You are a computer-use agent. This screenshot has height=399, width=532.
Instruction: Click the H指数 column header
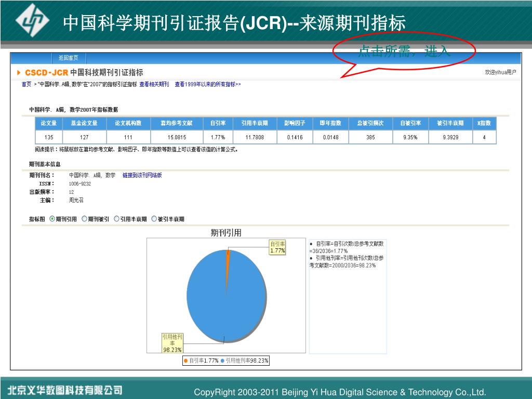pos(484,123)
